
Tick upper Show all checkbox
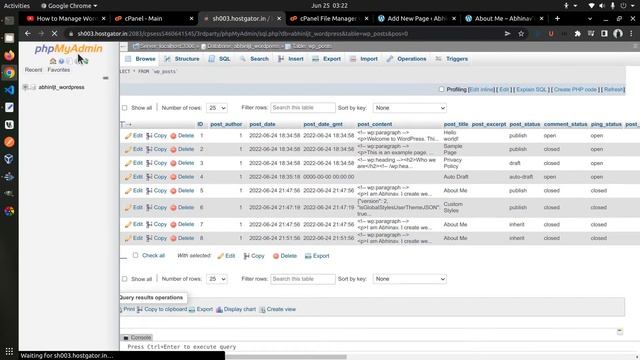point(124,108)
